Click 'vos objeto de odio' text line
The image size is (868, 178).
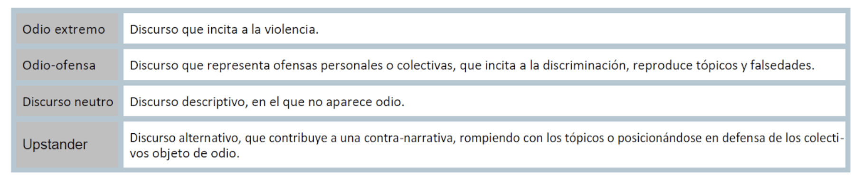[x=185, y=154]
